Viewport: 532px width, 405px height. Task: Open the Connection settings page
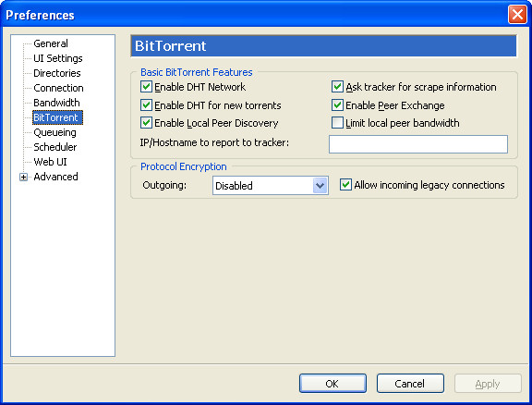(x=58, y=88)
